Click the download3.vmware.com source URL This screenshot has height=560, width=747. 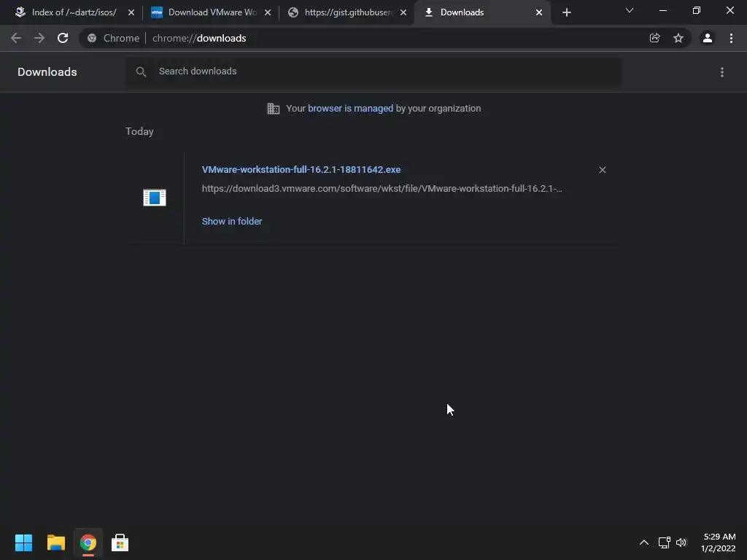click(x=382, y=189)
